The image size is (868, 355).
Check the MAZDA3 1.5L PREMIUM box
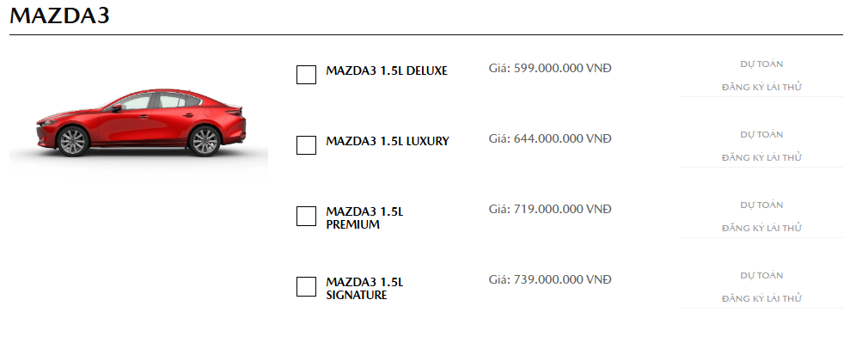(306, 216)
